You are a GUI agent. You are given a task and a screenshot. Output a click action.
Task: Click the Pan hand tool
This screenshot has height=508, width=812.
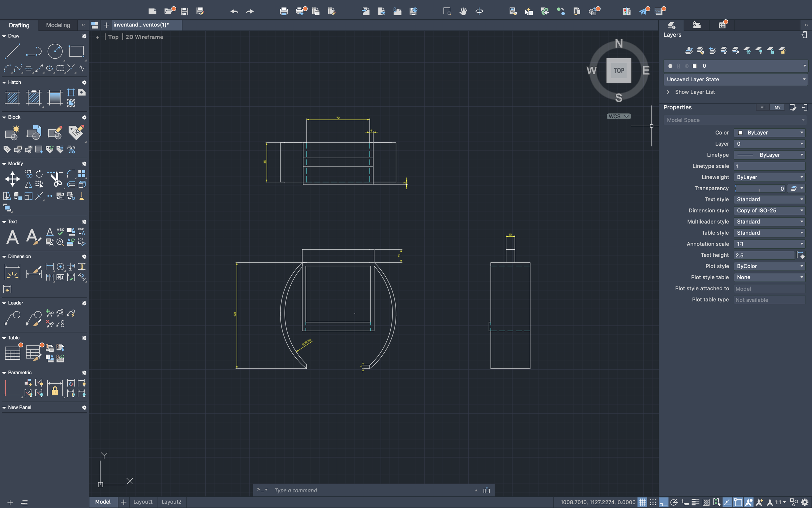pos(463,11)
